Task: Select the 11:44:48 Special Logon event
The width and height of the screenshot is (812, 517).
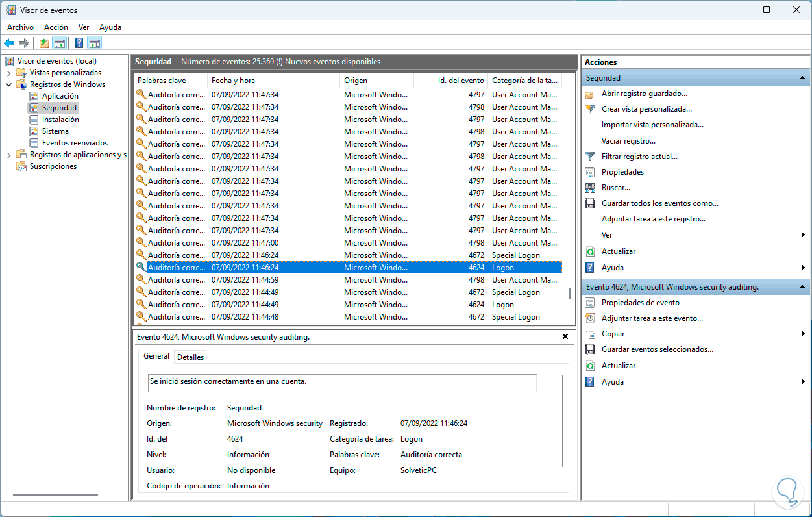Action: click(348, 317)
